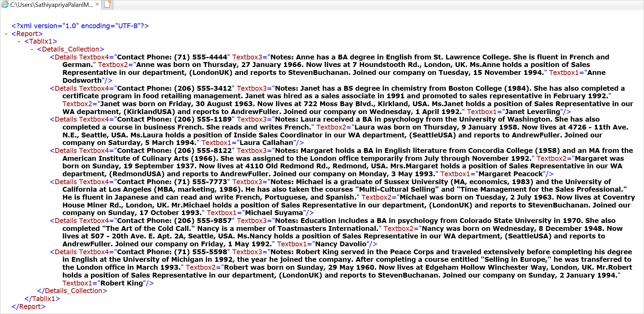The width and height of the screenshot is (644, 314).
Task: Select the name Robert King
Action: [121, 283]
